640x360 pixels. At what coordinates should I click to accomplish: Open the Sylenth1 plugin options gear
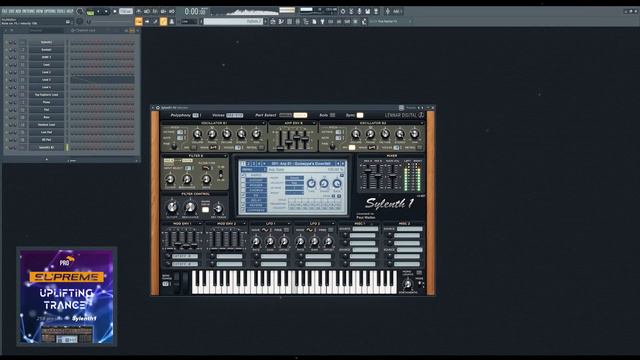click(x=158, y=108)
